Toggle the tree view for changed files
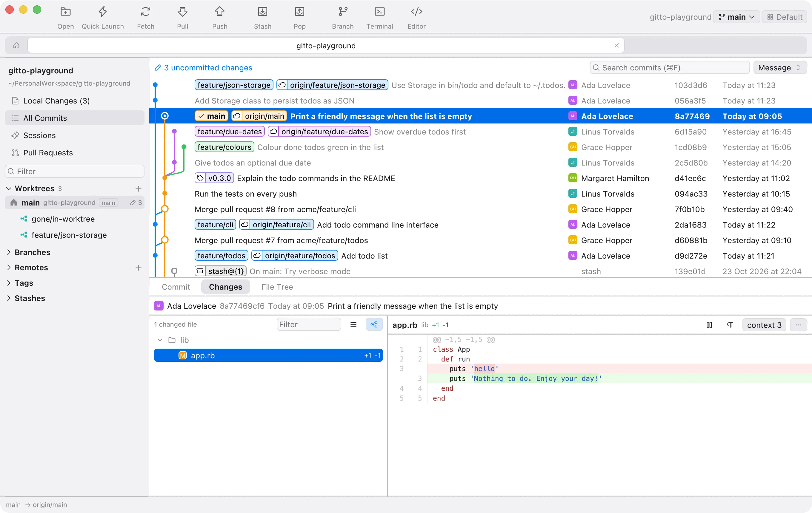This screenshot has height=513, width=812. pyautogui.click(x=374, y=325)
